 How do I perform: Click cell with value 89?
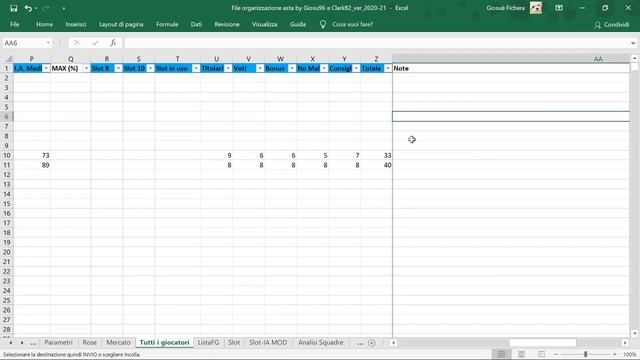tap(32, 165)
